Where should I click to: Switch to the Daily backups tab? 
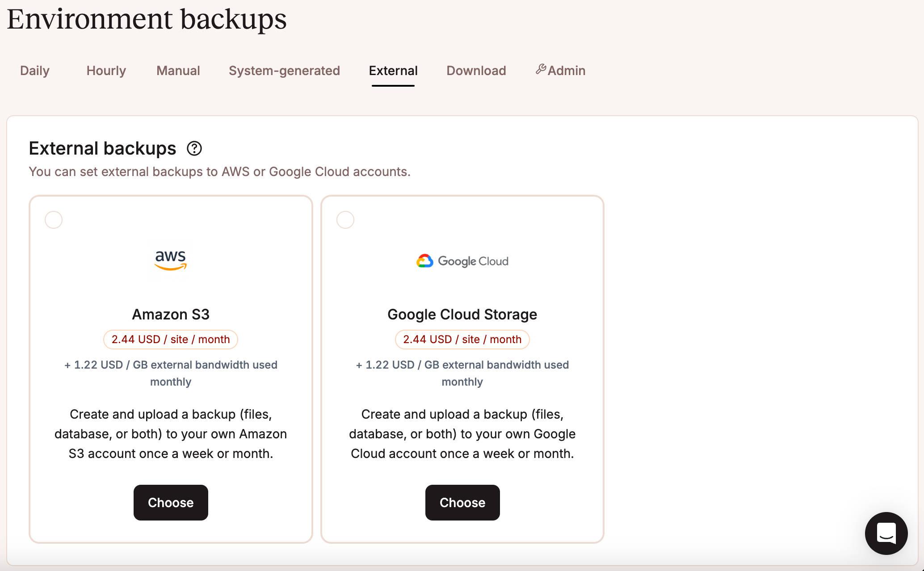point(35,71)
